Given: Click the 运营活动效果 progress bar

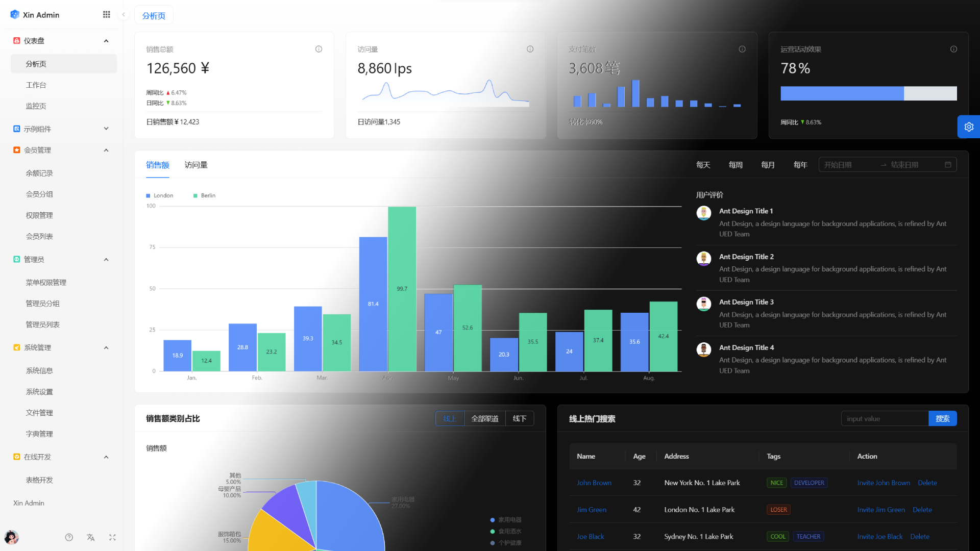Looking at the screenshot, I should [868, 93].
